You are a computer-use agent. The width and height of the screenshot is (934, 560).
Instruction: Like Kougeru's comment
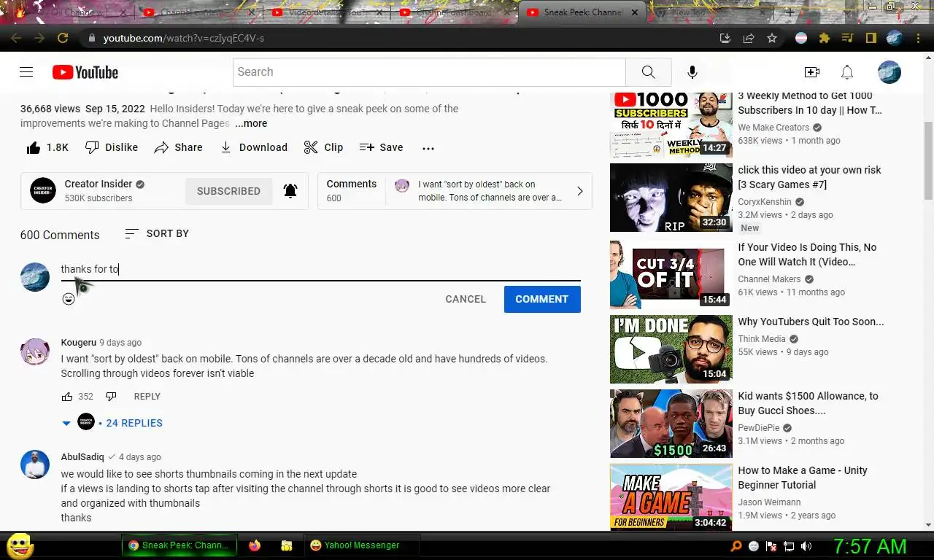(x=67, y=397)
